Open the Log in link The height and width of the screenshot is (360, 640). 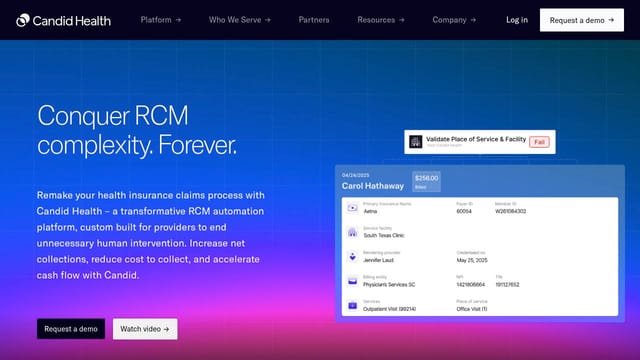517,20
